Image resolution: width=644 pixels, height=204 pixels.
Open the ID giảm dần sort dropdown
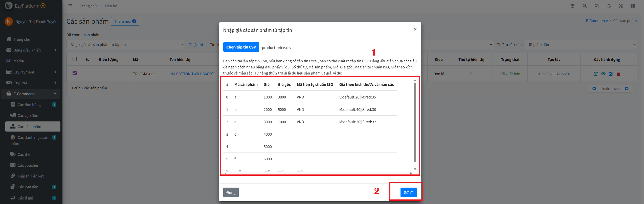(x=581, y=44)
